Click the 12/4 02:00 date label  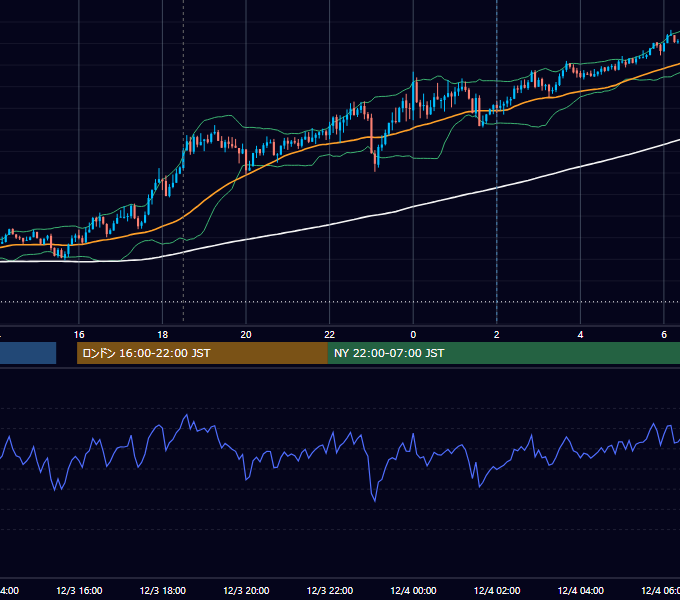497,591
